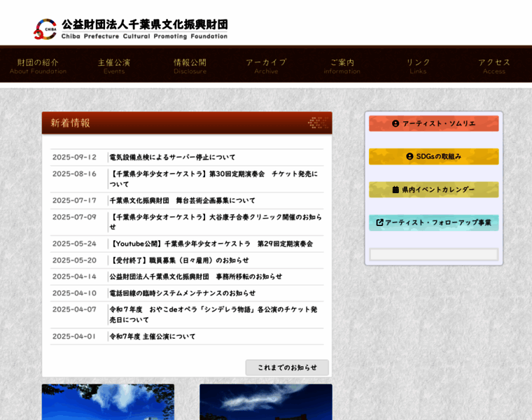The width and height of the screenshot is (532, 420).
Task: Click the person icon on SDGsの取組み
Action: [410, 157]
